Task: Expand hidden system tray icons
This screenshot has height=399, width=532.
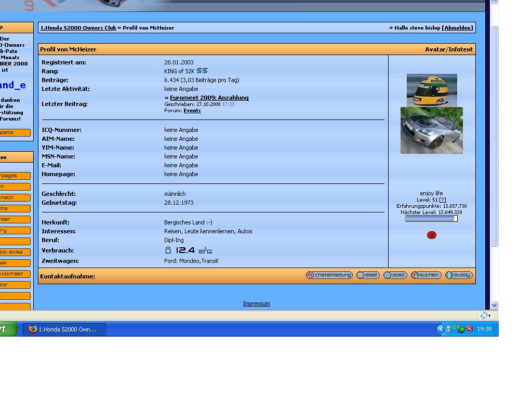Action: click(441, 329)
